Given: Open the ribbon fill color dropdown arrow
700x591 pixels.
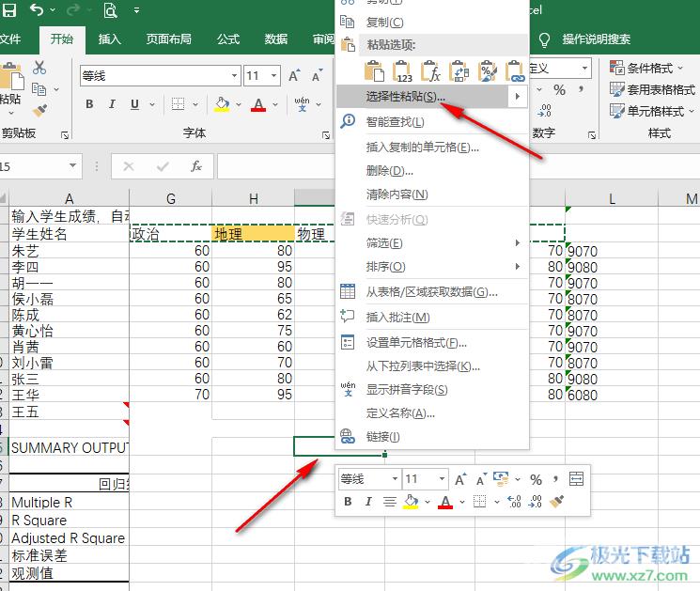Looking at the screenshot, I should [239, 104].
